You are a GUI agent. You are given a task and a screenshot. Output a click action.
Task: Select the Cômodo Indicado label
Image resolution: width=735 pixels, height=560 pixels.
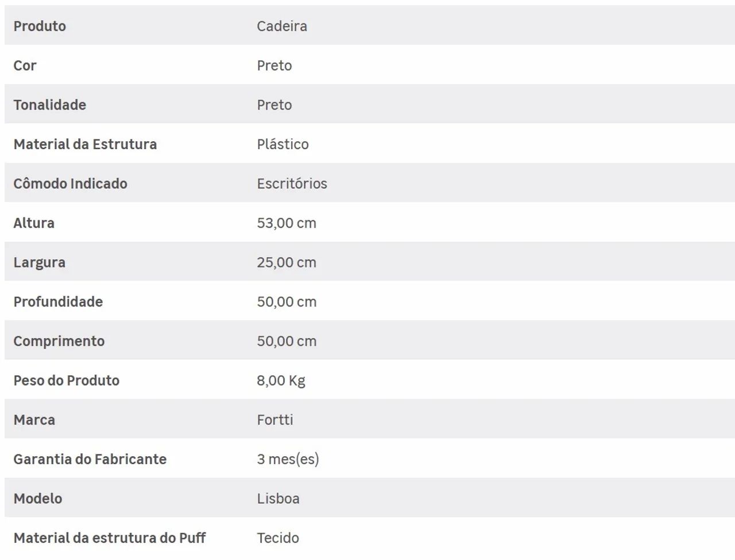71,184
